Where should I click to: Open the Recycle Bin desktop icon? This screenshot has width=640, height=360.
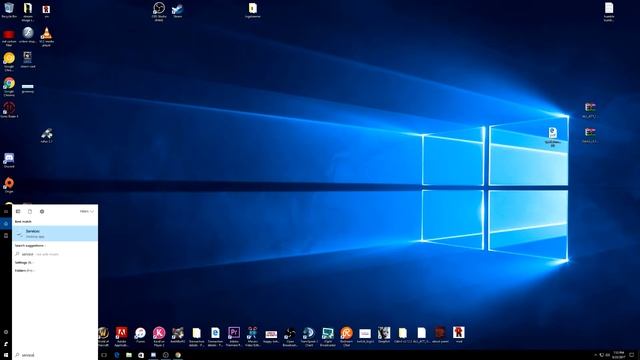[x=9, y=10]
